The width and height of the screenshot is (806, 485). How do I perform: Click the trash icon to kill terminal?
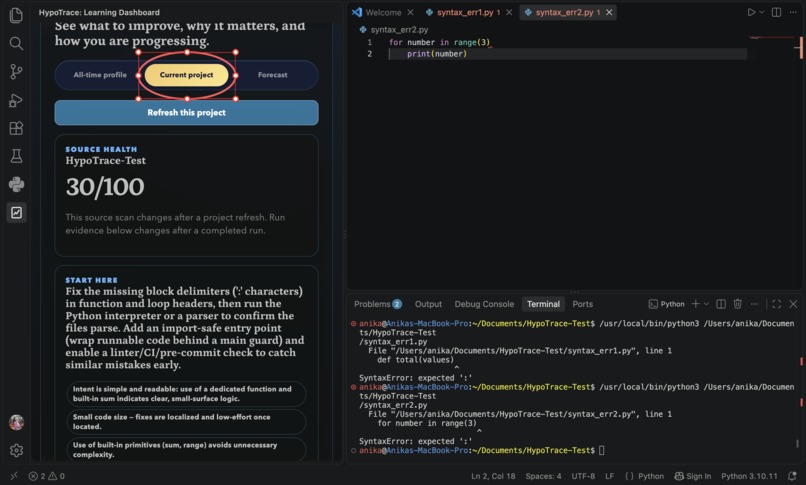pos(738,304)
